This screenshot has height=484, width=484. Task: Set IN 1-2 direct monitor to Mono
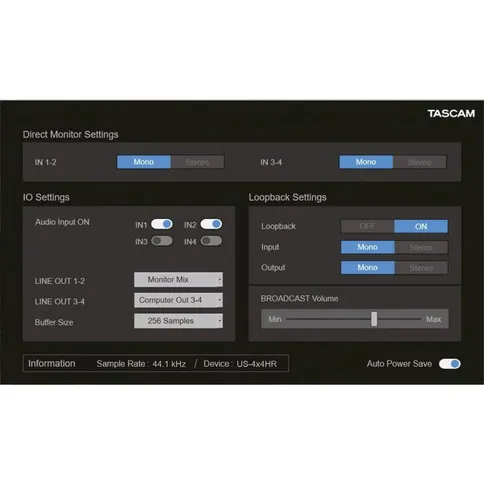click(144, 162)
